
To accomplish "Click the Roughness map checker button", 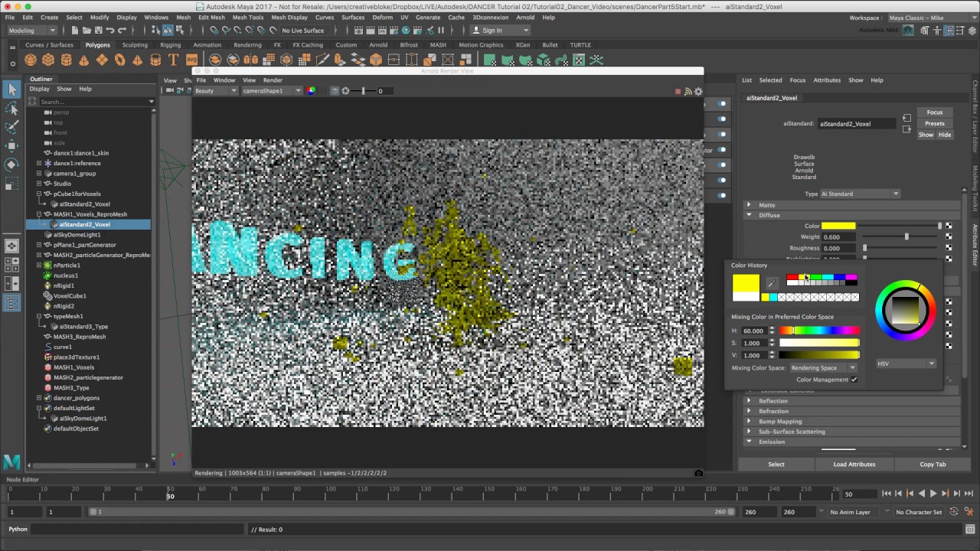I will [949, 248].
